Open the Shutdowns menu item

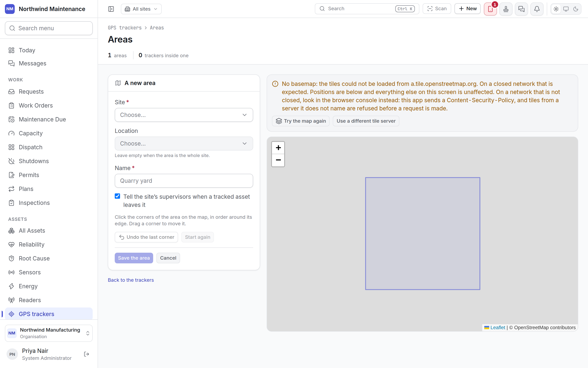coord(49,161)
